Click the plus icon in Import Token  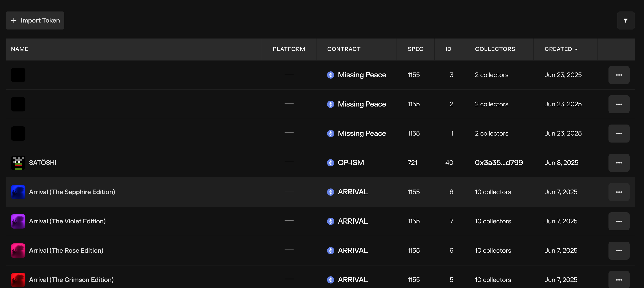(x=14, y=20)
